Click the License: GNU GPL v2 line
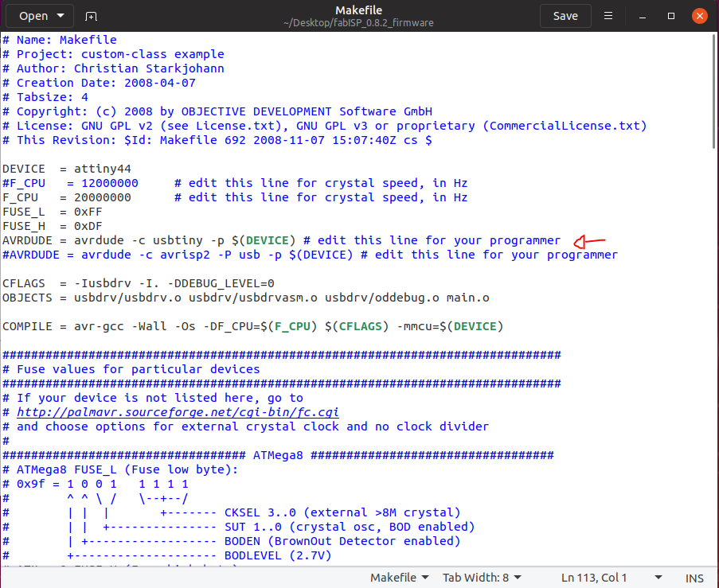 coord(325,126)
